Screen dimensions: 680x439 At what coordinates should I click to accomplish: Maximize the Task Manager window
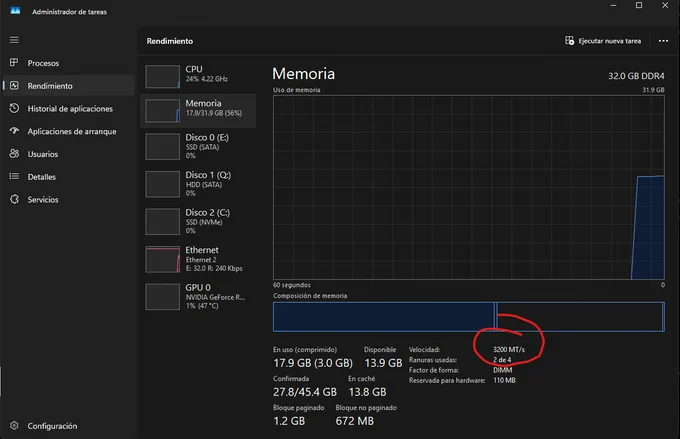click(x=639, y=5)
